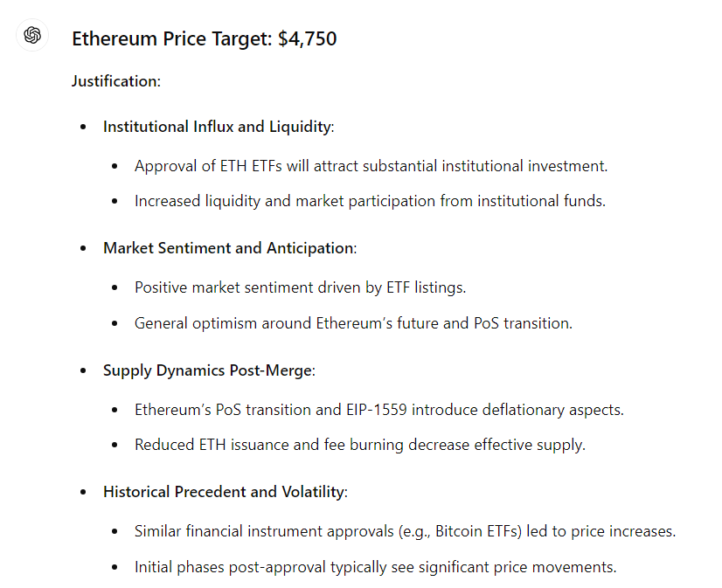This screenshot has width=722, height=588.
Task: Click the bullet dot beside Market Sentiment
Action: 84,249
